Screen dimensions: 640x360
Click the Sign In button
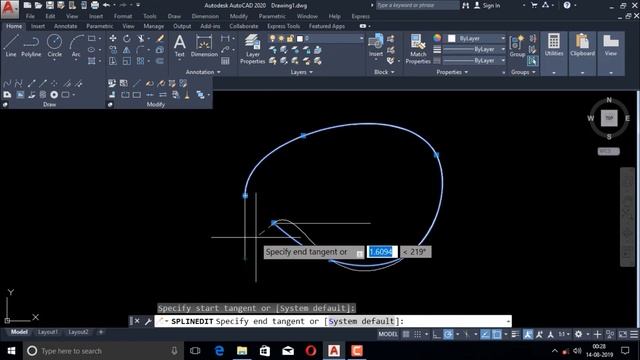[487, 5]
